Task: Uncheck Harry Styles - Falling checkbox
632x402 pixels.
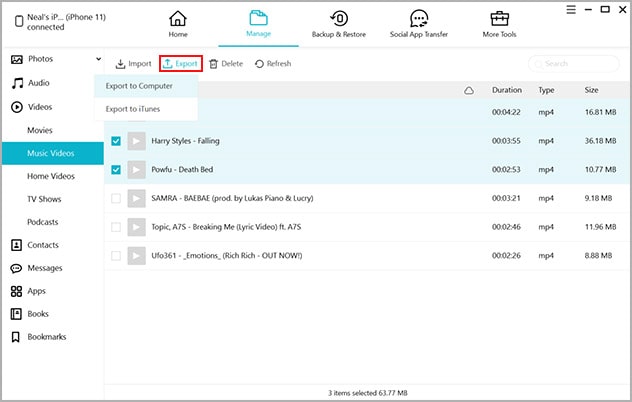Action: [x=116, y=141]
